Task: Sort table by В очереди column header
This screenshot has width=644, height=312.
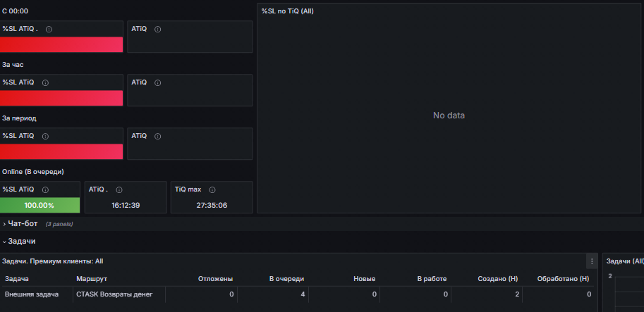Action: [286, 279]
